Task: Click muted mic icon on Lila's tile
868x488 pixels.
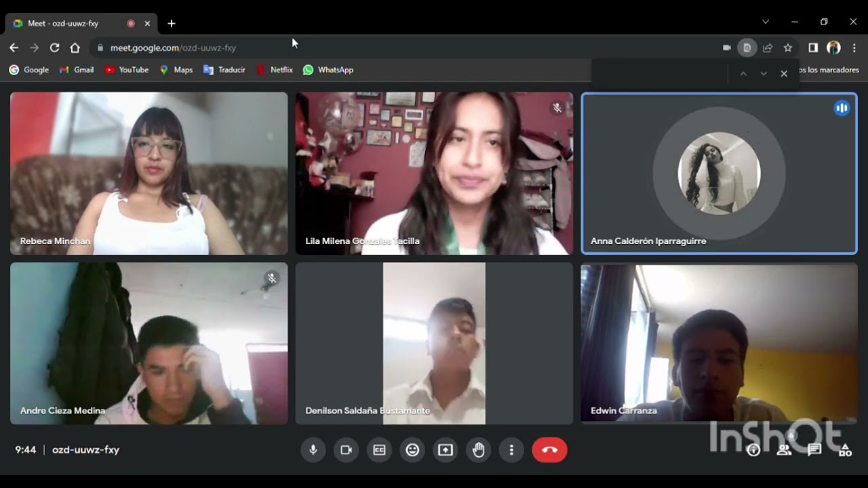Action: tap(557, 108)
